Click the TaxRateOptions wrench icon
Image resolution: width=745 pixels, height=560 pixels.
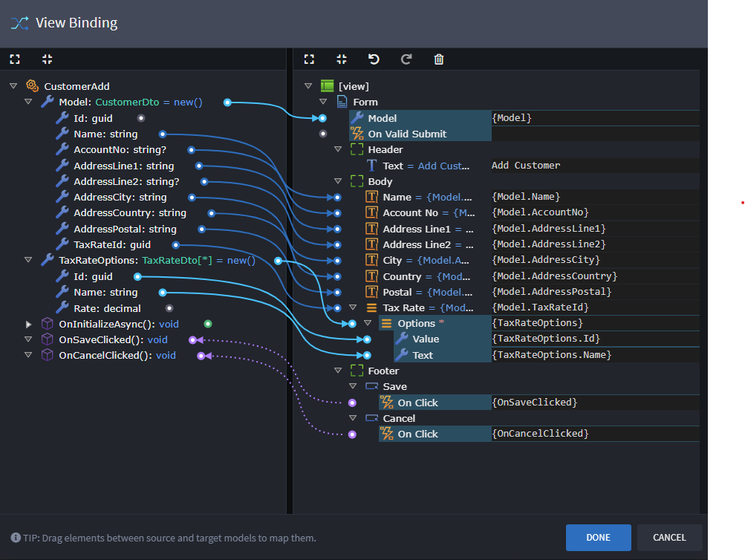tap(47, 260)
